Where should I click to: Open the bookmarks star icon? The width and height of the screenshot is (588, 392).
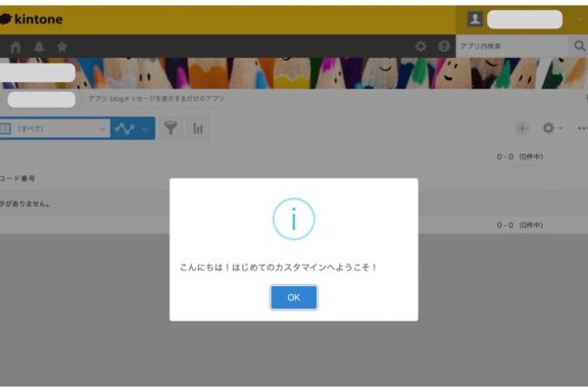(x=62, y=46)
